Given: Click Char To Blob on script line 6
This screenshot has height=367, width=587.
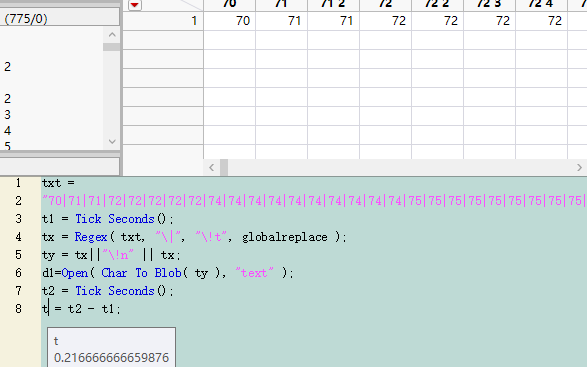Looking at the screenshot, I should tap(142, 273).
